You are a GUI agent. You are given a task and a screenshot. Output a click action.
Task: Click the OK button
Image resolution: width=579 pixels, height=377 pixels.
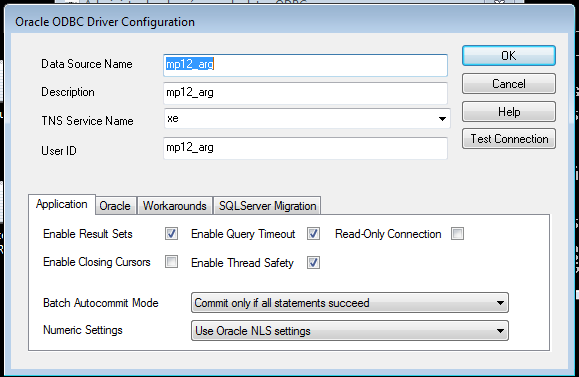tap(508, 56)
